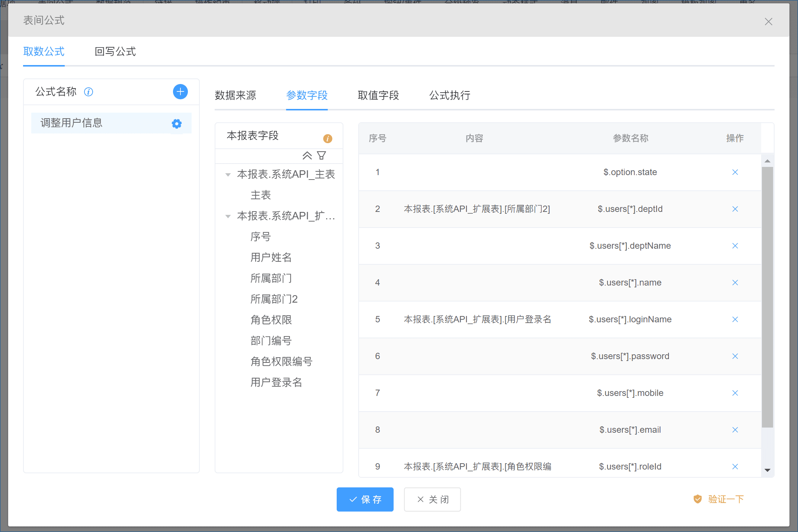Switch to the 取数公式 tab
Screen dimensions: 798x532
[44, 51]
